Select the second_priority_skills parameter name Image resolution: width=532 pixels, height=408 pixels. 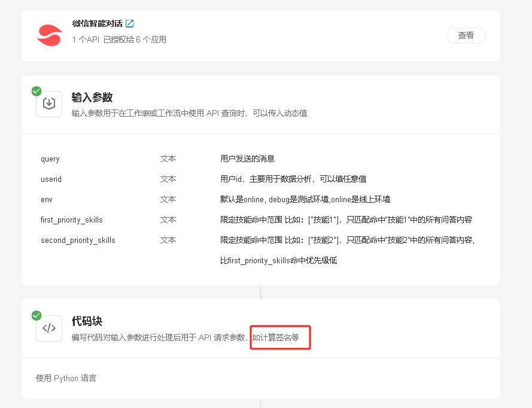[78, 240]
